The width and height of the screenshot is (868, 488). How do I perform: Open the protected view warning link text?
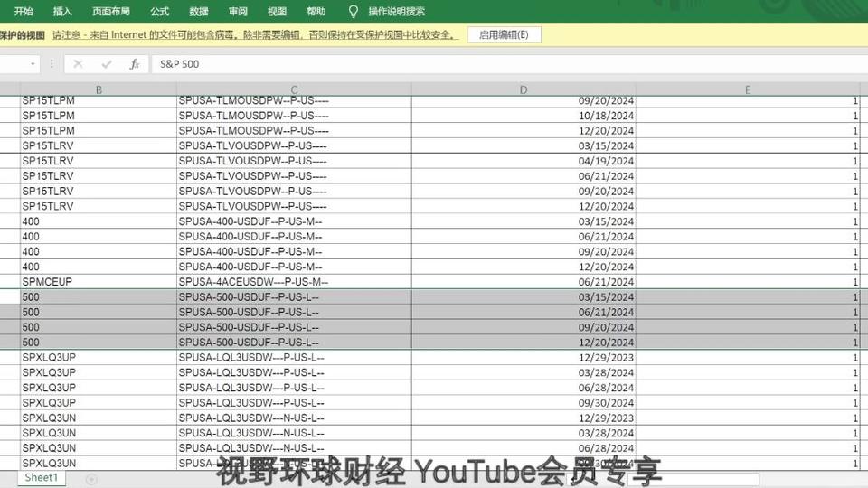(255, 35)
